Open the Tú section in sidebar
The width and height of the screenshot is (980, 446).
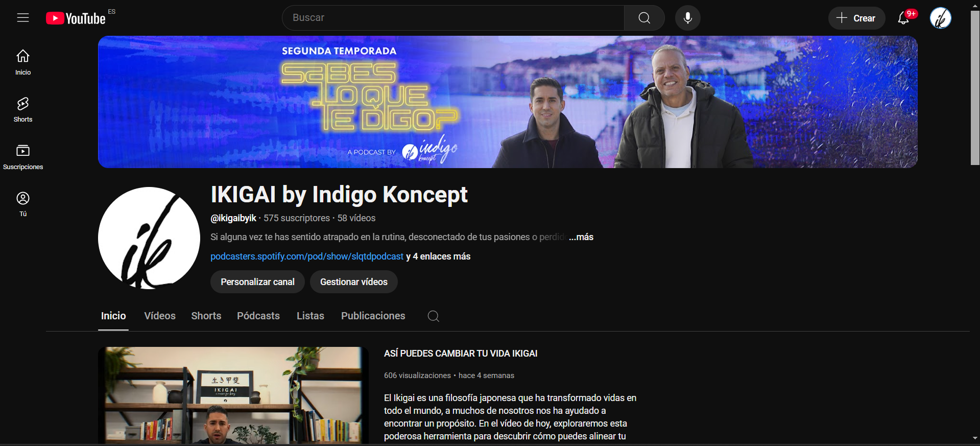point(23,204)
